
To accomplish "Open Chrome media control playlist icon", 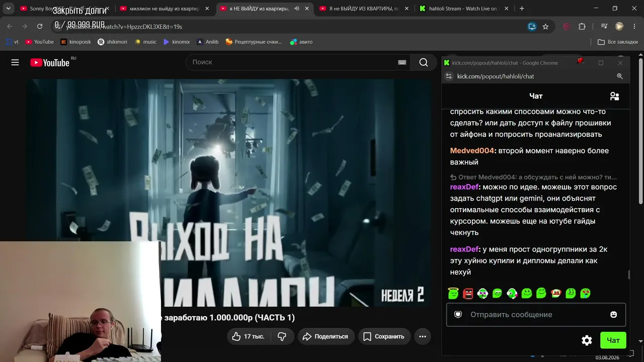I will coord(604,27).
